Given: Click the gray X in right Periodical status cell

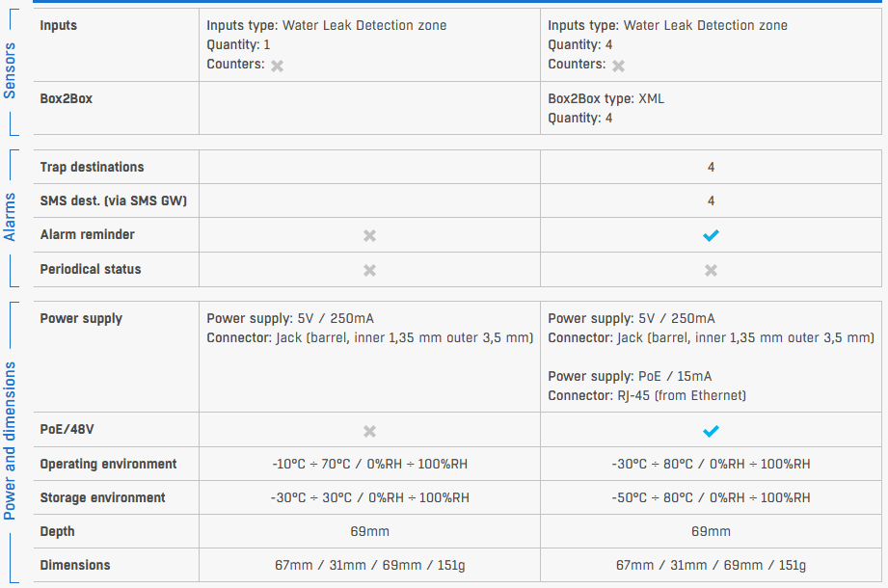Looking at the screenshot, I should (712, 270).
